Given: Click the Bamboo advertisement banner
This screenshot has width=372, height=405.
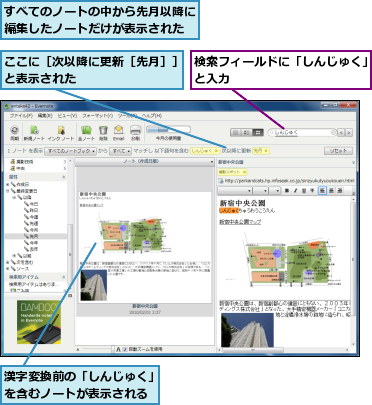Looking at the screenshot, I should (39, 322).
